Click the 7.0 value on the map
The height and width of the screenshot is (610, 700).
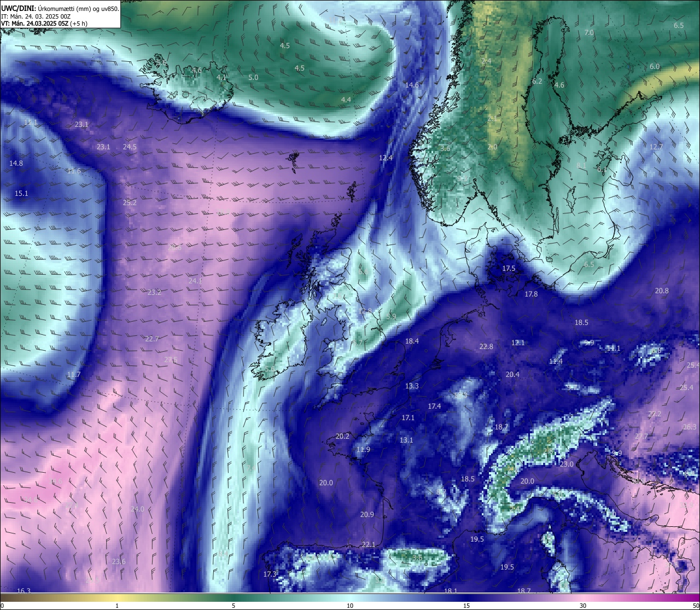click(589, 32)
